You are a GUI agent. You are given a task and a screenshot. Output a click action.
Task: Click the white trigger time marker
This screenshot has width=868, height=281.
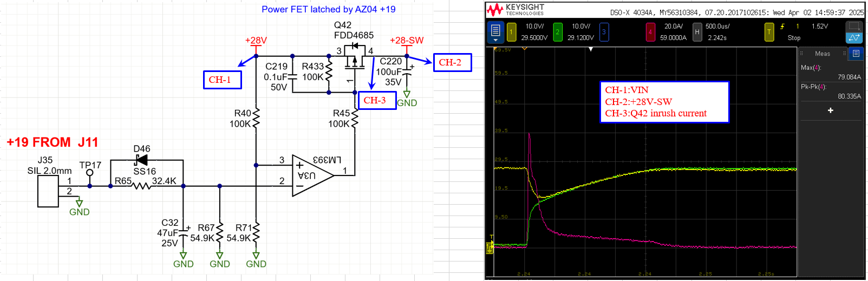pos(591,49)
